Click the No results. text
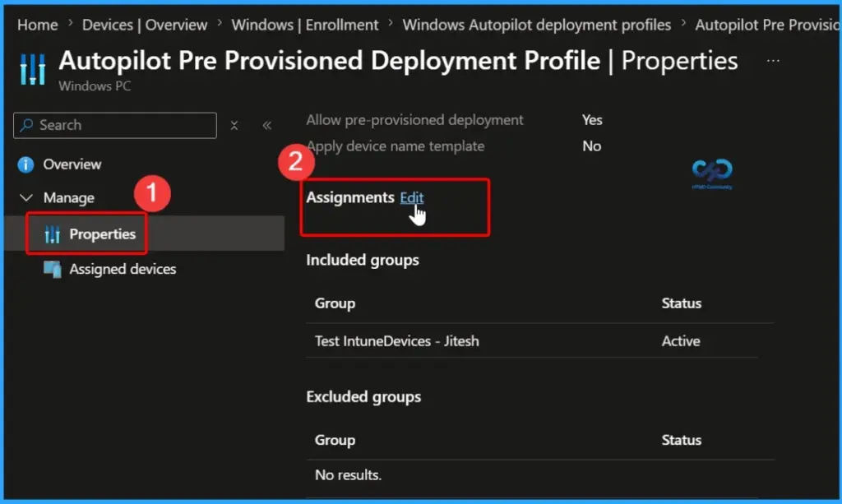 pyautogui.click(x=348, y=475)
